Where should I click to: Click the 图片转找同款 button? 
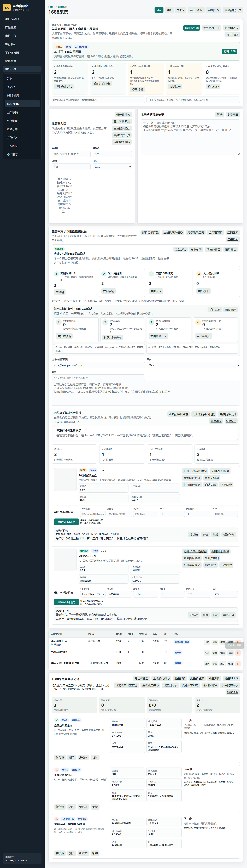point(121,122)
